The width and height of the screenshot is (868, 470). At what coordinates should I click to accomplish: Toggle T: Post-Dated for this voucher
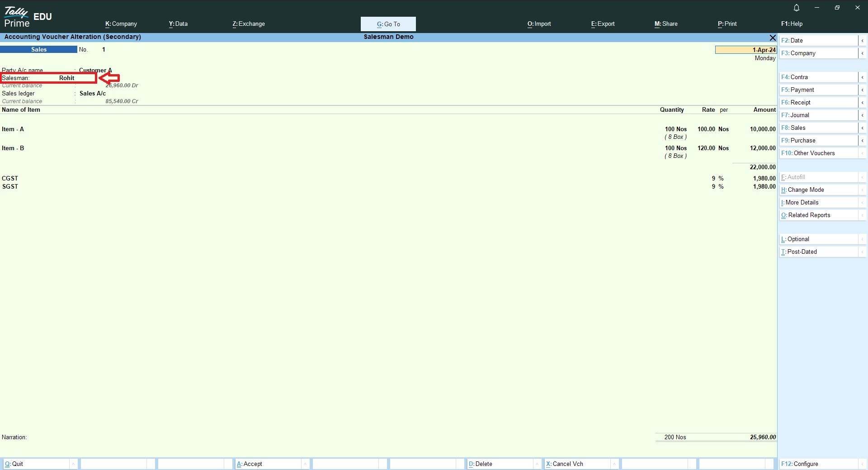coord(818,252)
